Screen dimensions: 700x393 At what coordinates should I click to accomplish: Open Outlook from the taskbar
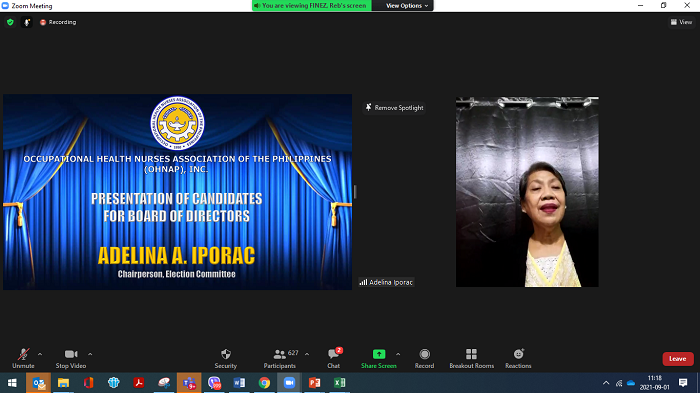point(38,383)
